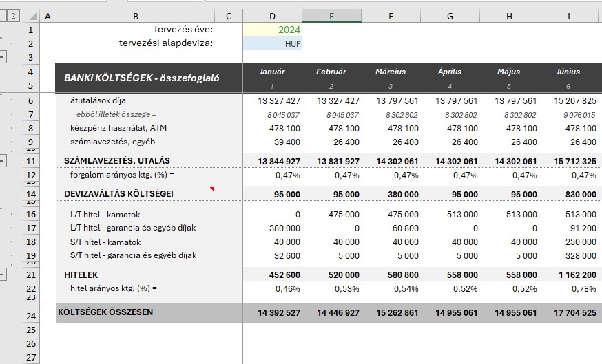
Task: Click February hitel percentage 0,53%
Action: click(x=346, y=289)
